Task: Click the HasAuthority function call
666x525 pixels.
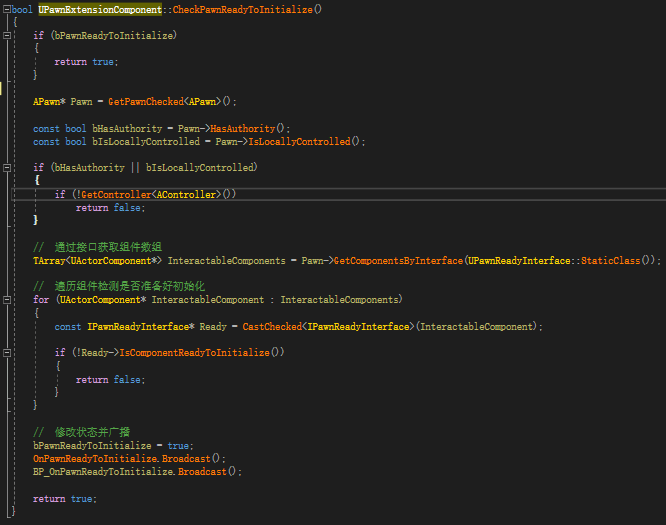Action: tap(243, 128)
